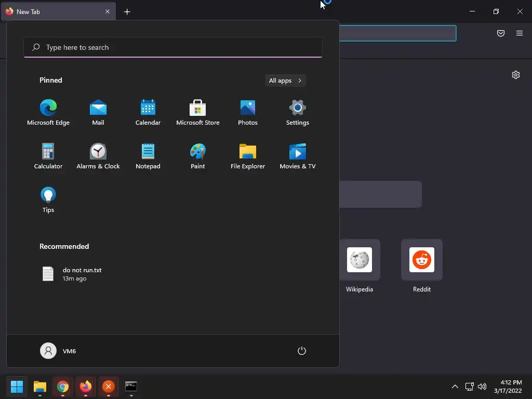This screenshot has width=532, height=399.
Task: Launch Alarms & Clock
Action: pyautogui.click(x=98, y=156)
